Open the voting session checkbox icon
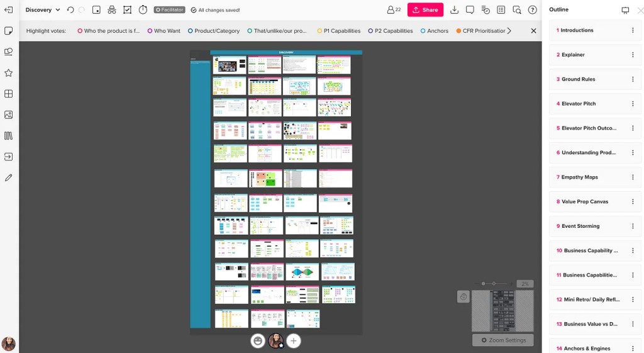This screenshot has height=353, width=644. [127, 10]
